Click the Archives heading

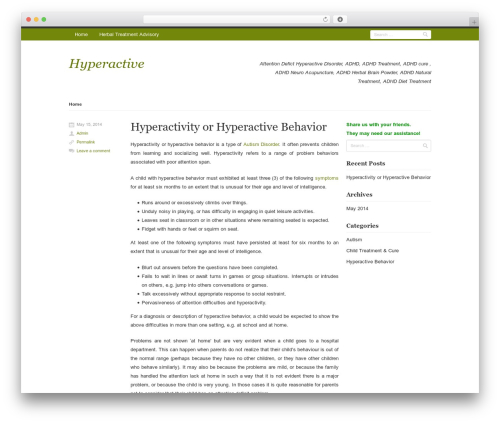[x=359, y=195]
